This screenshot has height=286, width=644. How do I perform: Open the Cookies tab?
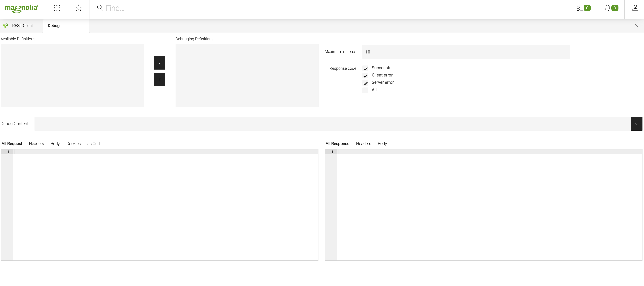[x=73, y=144]
